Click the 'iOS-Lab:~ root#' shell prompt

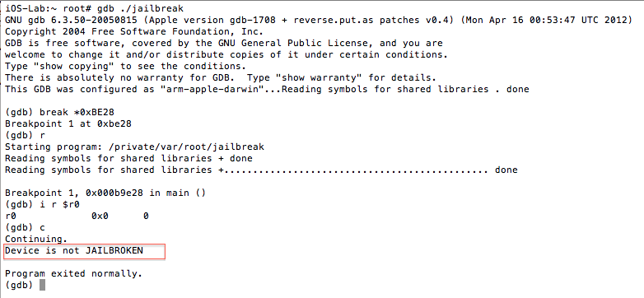click(48, 8)
